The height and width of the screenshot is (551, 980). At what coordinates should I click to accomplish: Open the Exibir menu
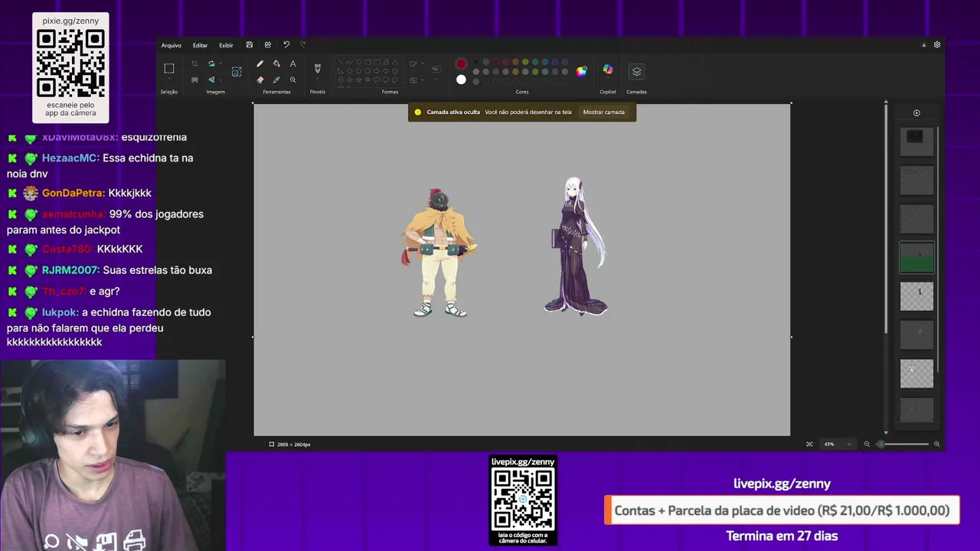tap(226, 45)
